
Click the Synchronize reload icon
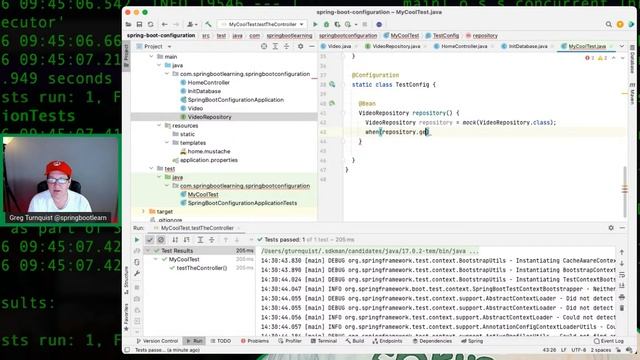[151, 24]
